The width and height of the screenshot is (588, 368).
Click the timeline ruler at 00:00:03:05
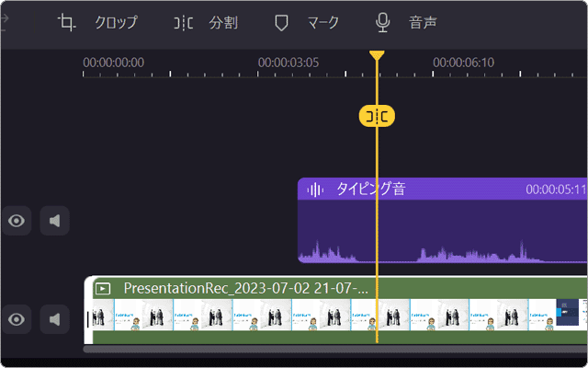tap(288, 63)
